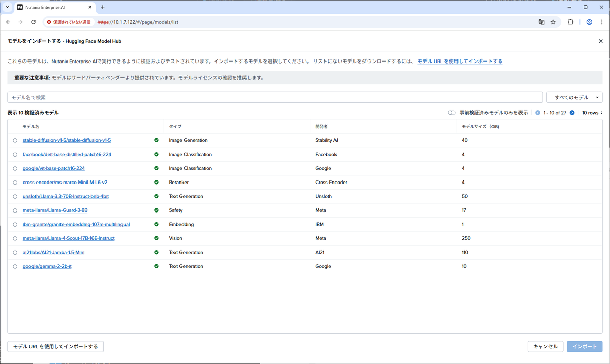Click top モデル URL を使用してインポートする link
610x364 pixels.
[460, 61]
